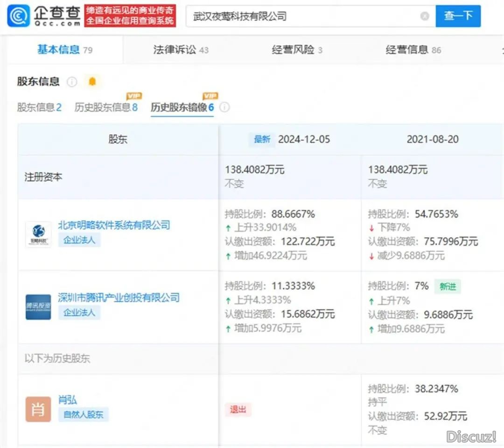Click the Qcc.com logo icon

[19, 16]
